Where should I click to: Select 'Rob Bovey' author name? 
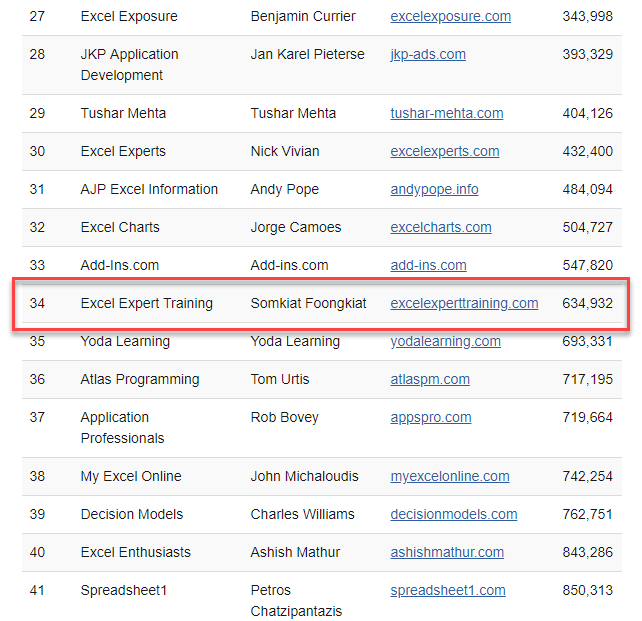(x=285, y=418)
